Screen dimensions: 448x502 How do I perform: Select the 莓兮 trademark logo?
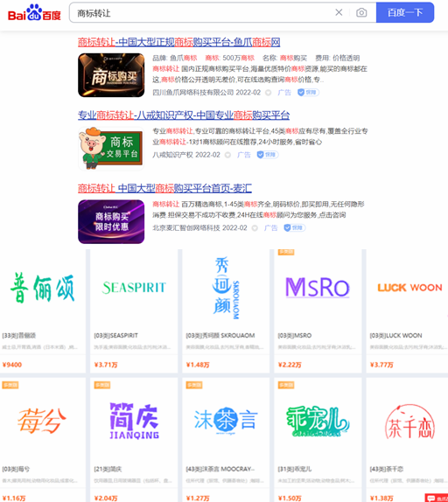coord(42,421)
